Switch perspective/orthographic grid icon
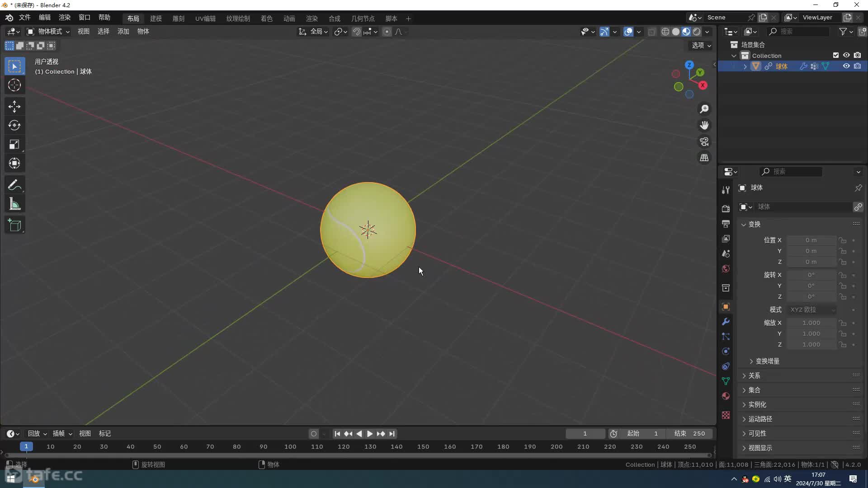 coord(704,158)
